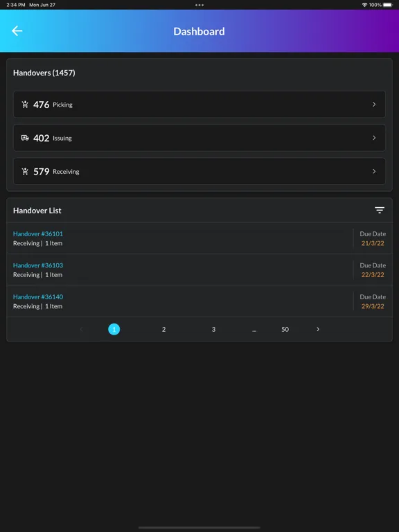Select page 3 in pagination
This screenshot has width=399, height=532.
point(213,329)
